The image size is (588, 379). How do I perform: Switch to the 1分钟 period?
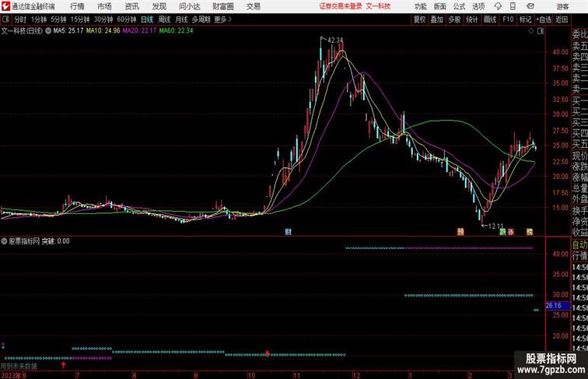click(x=39, y=19)
